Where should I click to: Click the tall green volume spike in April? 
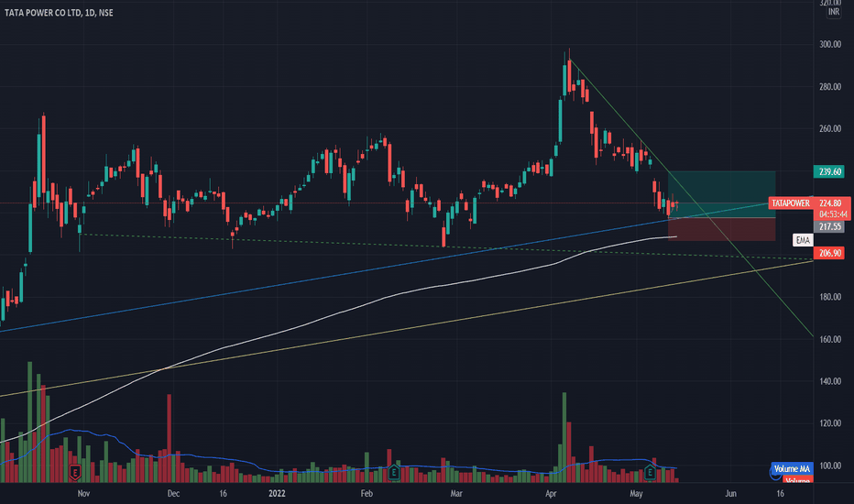click(564, 437)
